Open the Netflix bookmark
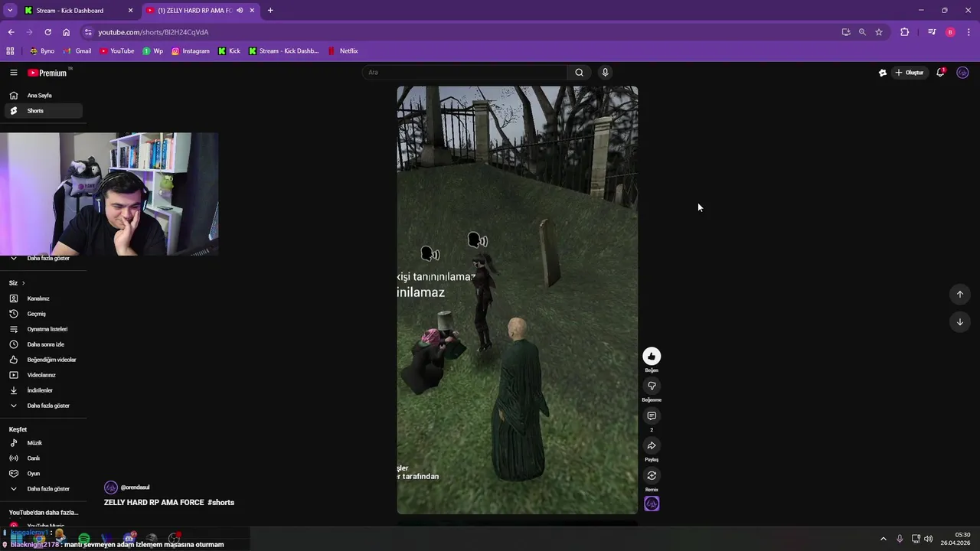980x551 pixels. 343,51
